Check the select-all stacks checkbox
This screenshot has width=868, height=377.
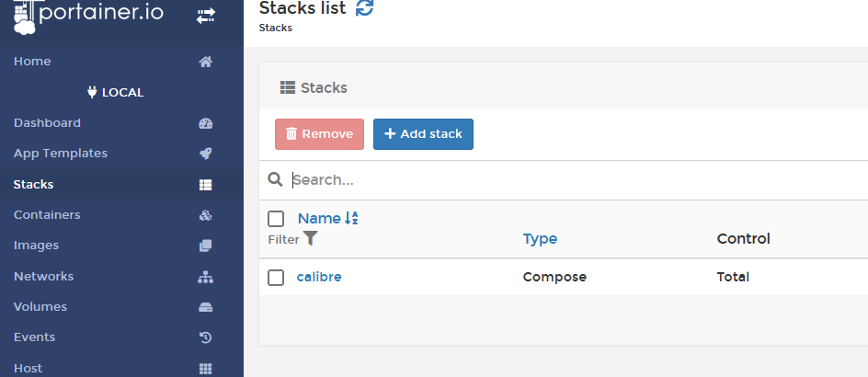[276, 219]
